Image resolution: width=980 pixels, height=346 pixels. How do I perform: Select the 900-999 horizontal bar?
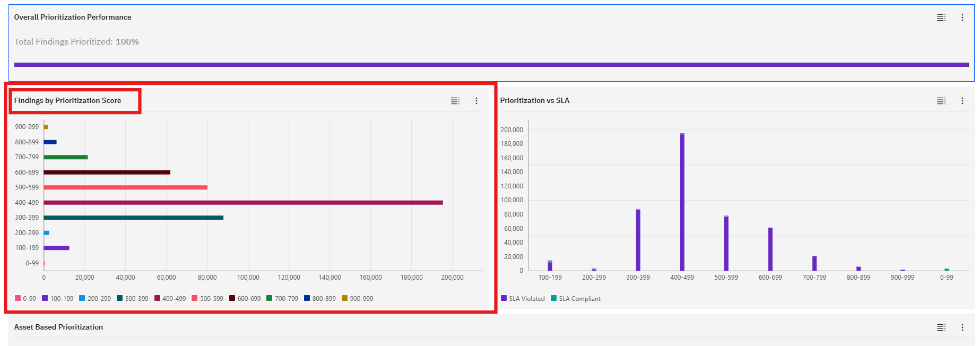click(46, 127)
